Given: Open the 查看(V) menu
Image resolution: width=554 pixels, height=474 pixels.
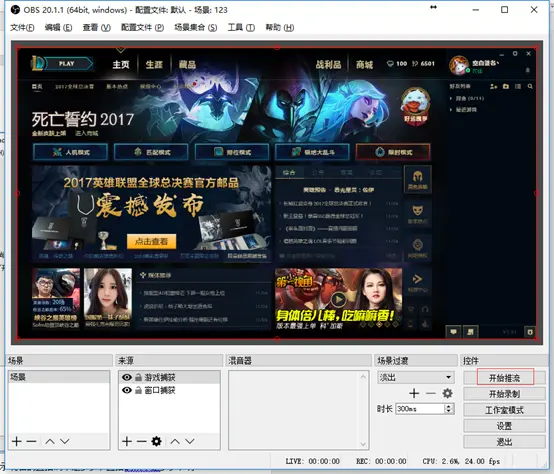Looking at the screenshot, I should (96, 28).
